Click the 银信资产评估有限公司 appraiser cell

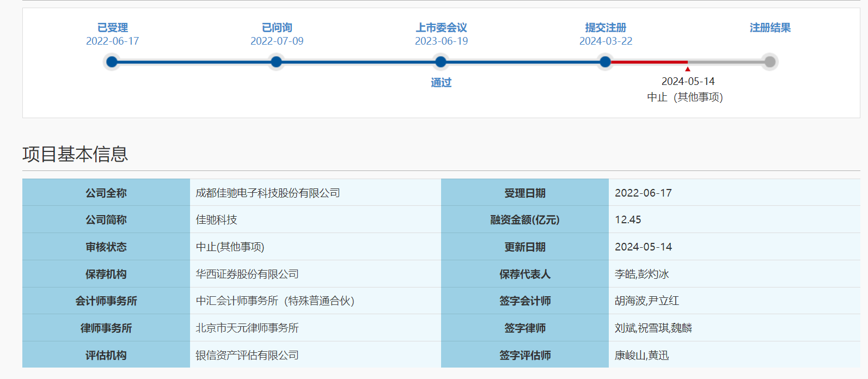(x=247, y=356)
